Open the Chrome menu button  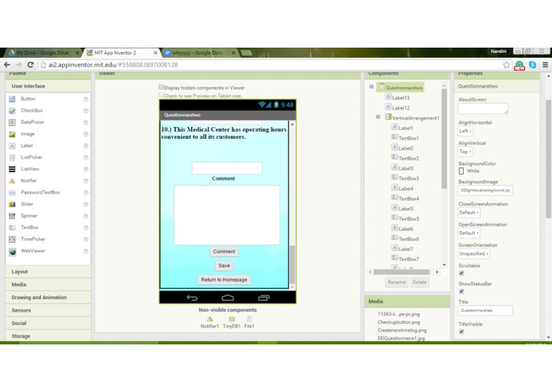tap(545, 65)
